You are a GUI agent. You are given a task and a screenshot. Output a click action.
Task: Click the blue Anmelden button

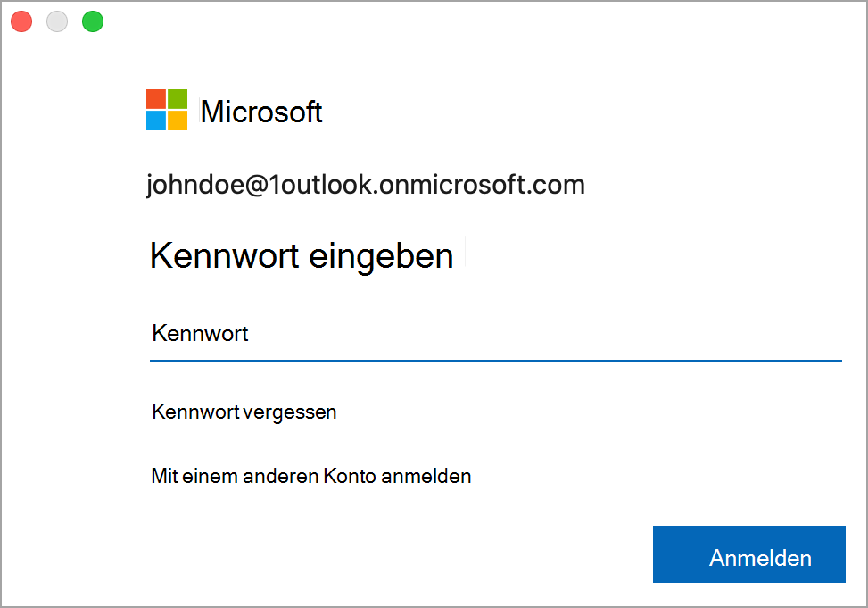749,554
